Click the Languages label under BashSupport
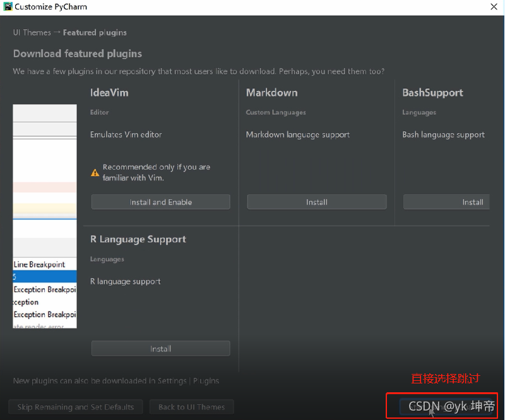The height and width of the screenshot is (420, 505). click(419, 112)
